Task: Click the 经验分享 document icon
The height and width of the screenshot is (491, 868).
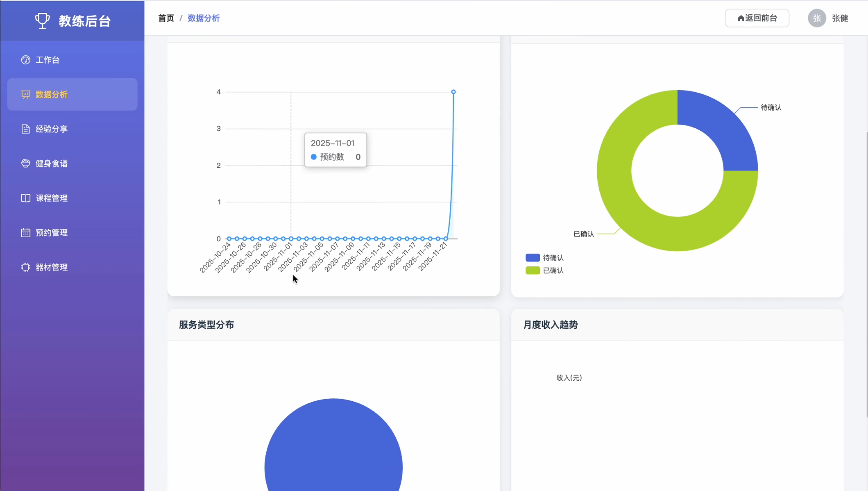Action: point(25,129)
